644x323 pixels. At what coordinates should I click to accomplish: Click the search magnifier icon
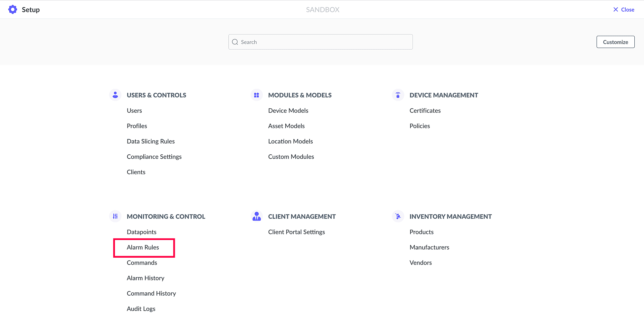pyautogui.click(x=235, y=42)
